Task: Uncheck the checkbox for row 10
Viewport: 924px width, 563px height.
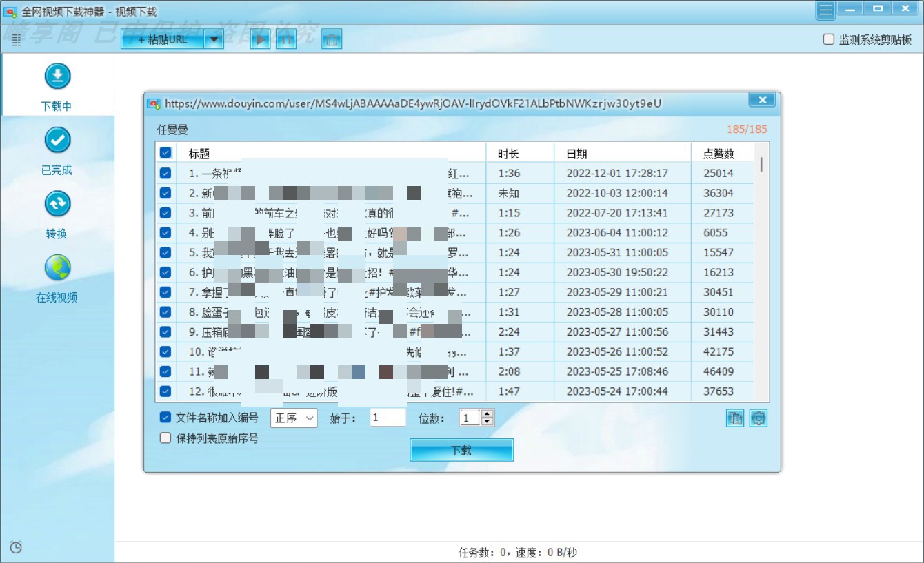Action: coord(165,351)
